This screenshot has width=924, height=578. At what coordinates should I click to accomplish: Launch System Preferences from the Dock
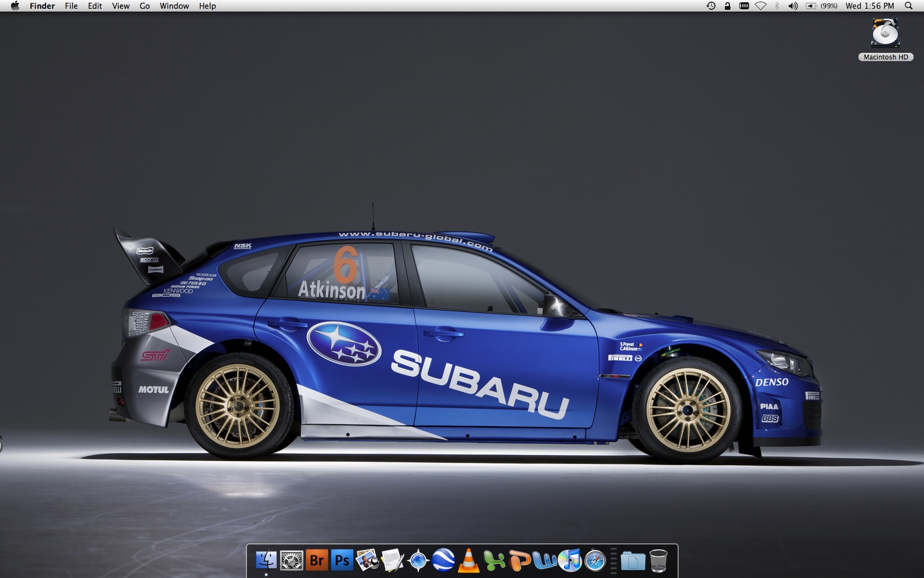pos(291,560)
